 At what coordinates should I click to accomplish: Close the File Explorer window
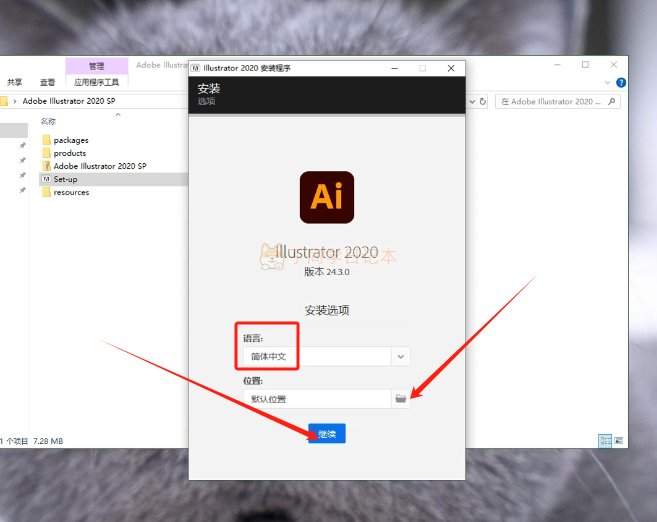(614, 65)
